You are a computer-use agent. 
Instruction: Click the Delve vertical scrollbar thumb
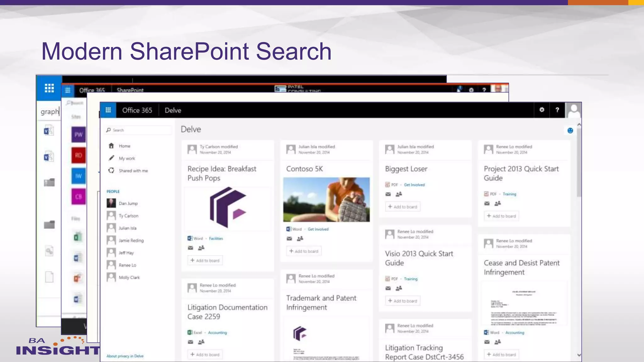(x=579, y=162)
